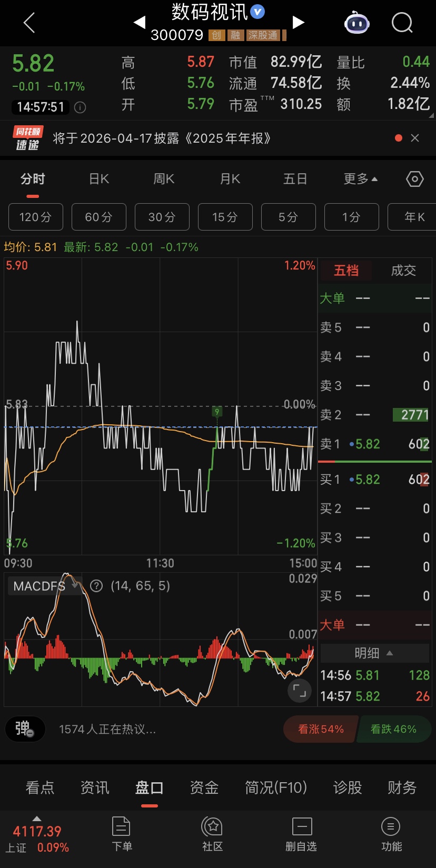
Task: Tap the current price 5.82 header
Action: (x=33, y=64)
